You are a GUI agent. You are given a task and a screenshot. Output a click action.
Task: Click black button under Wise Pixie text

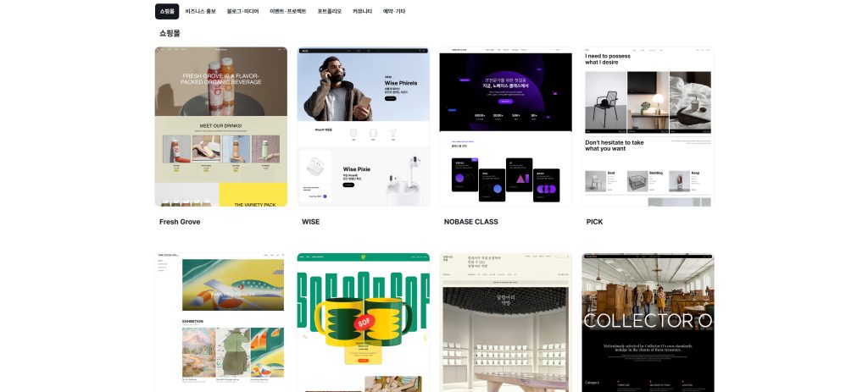(x=348, y=185)
